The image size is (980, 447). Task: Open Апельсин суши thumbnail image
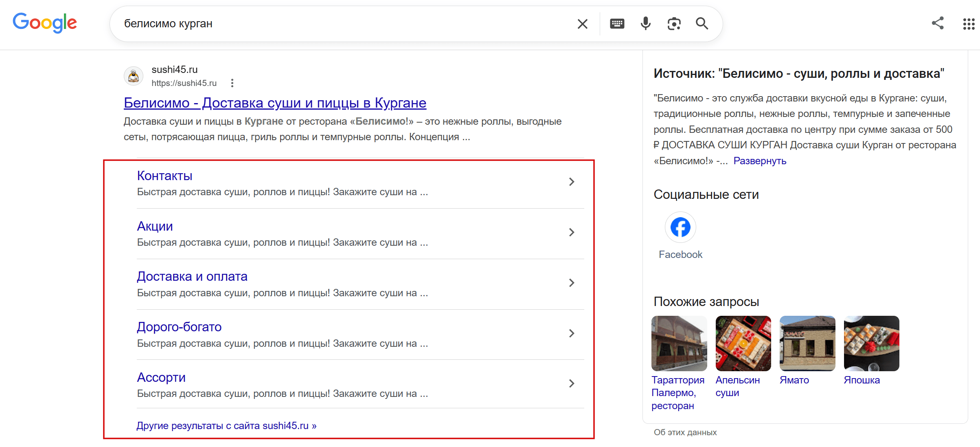pyautogui.click(x=743, y=344)
